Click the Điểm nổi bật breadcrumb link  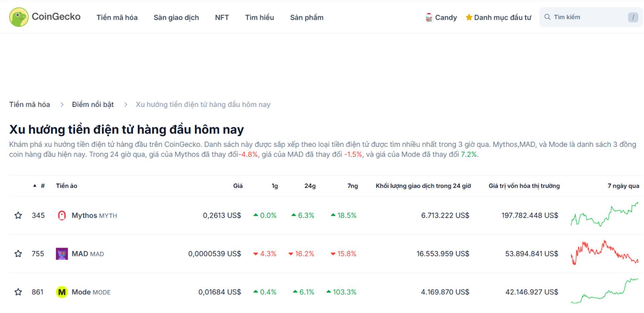(93, 104)
